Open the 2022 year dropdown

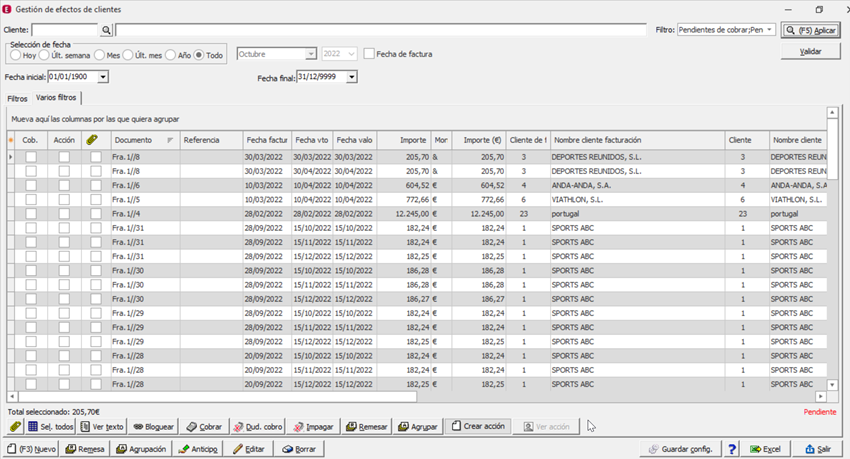point(351,54)
